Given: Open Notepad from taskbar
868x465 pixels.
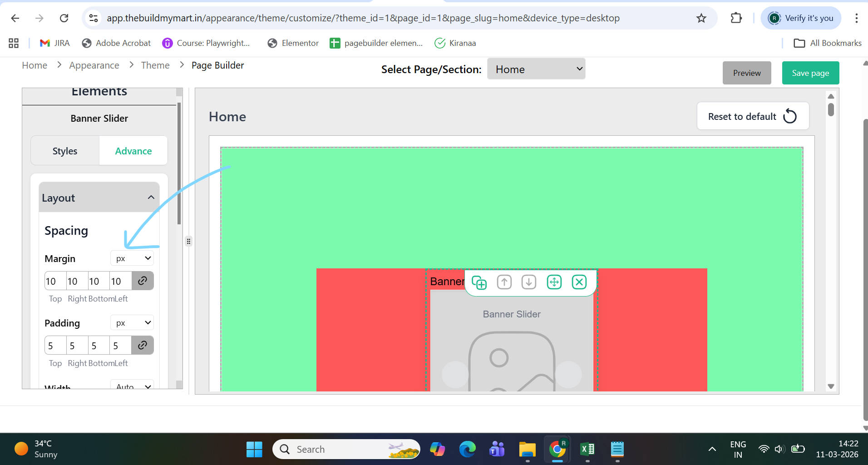Looking at the screenshot, I should [617, 450].
